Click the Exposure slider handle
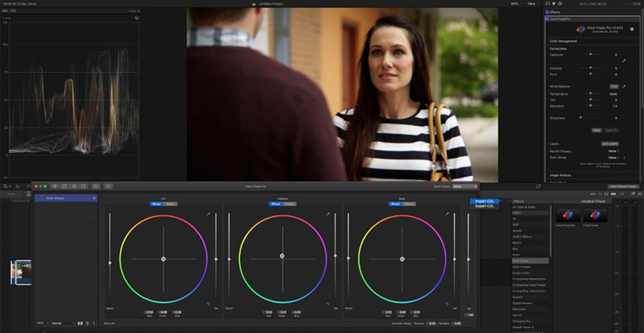Viewport: 644px width, 333px height. click(x=591, y=54)
